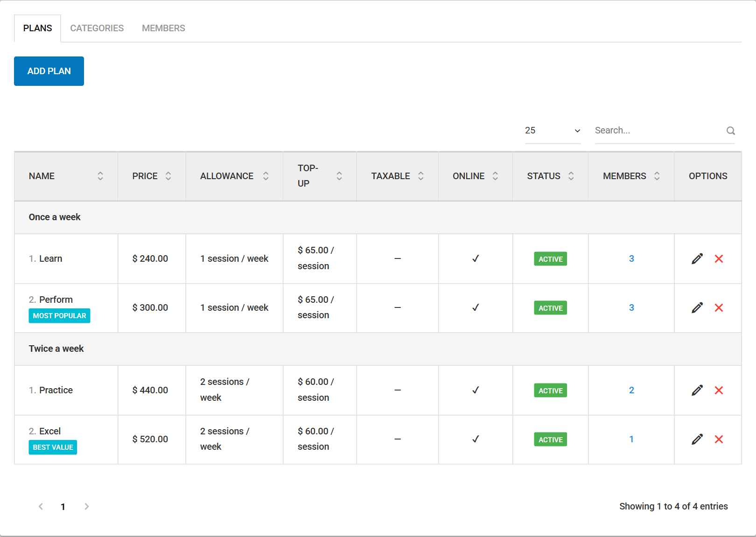
Task: Delete the Excel plan
Action: coord(719,439)
